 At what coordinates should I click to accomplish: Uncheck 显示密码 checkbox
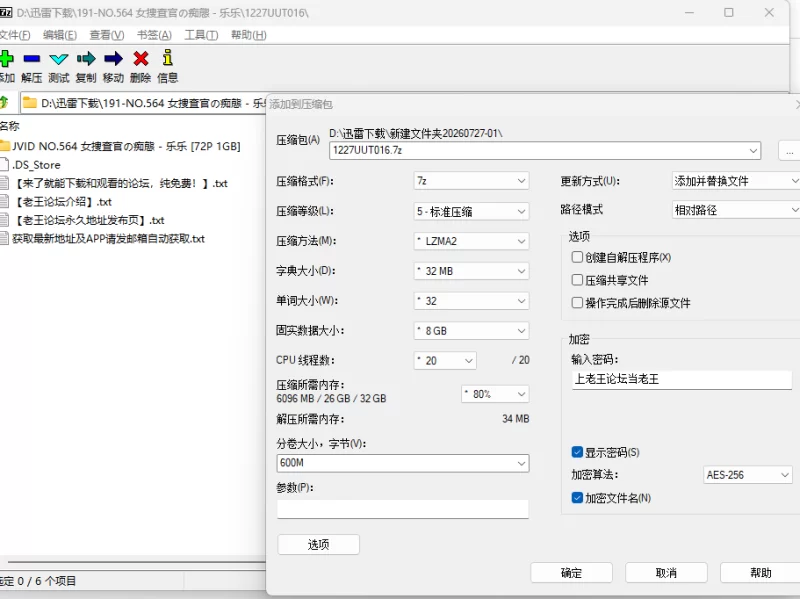tap(577, 452)
